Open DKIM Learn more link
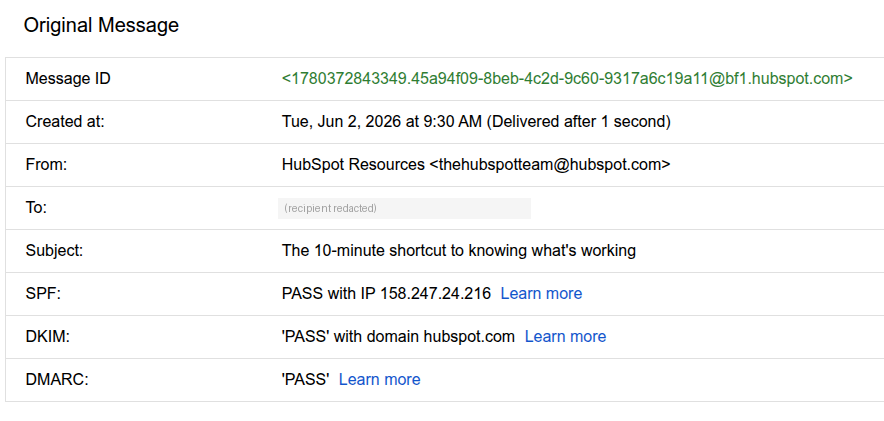The width and height of the screenshot is (884, 421). [565, 336]
